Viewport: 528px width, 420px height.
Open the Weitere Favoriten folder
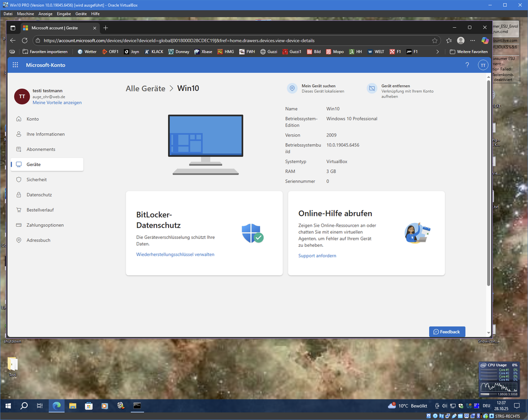click(x=469, y=51)
